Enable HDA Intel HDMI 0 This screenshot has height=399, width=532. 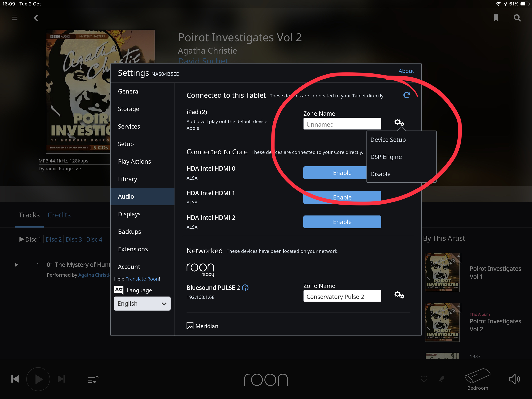click(335, 173)
